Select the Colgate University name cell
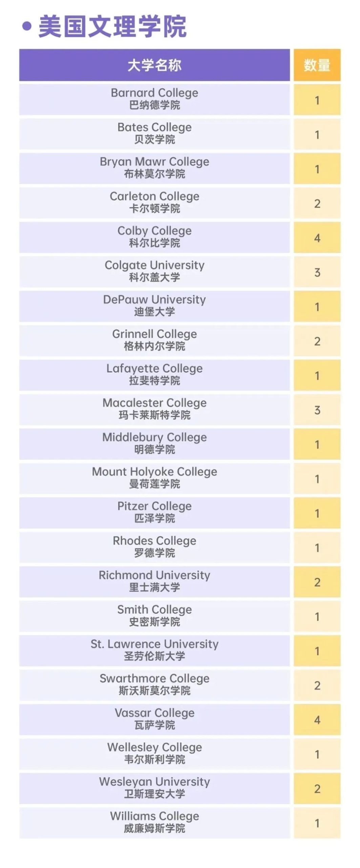This screenshot has width=360, height=868. [x=154, y=271]
